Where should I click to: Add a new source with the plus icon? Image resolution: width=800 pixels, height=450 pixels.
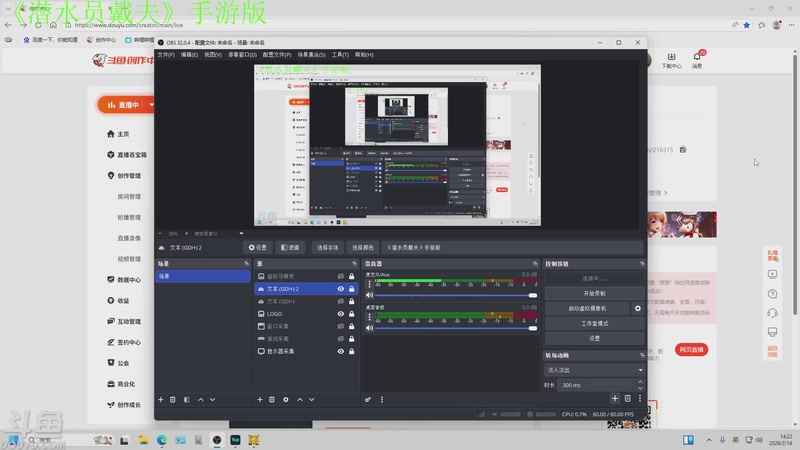260,399
